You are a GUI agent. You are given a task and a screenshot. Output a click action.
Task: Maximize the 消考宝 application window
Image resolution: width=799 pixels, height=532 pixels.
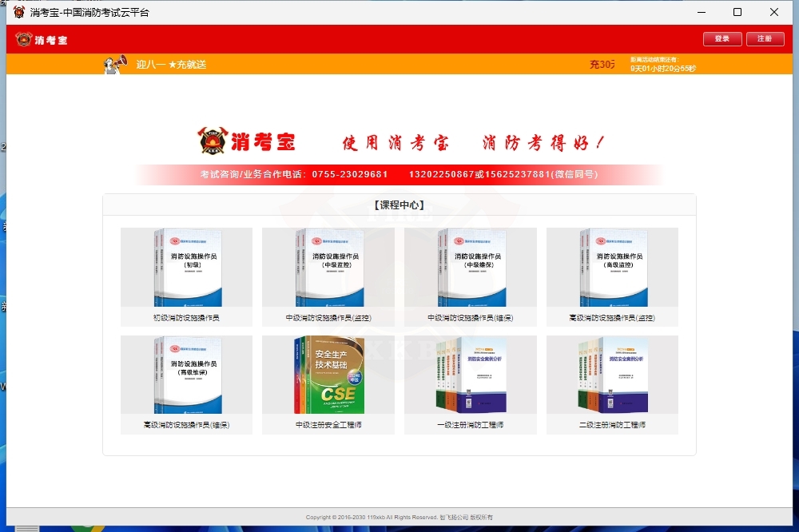pos(737,12)
